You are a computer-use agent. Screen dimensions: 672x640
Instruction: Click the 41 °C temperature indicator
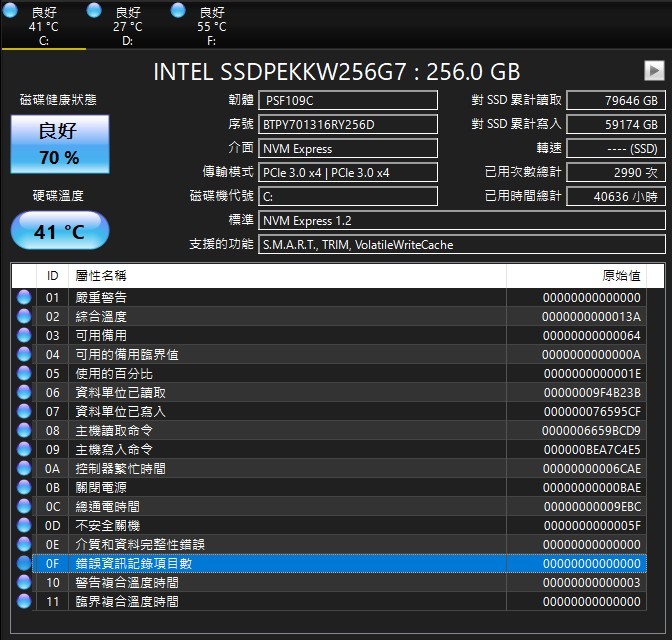pyautogui.click(x=59, y=231)
